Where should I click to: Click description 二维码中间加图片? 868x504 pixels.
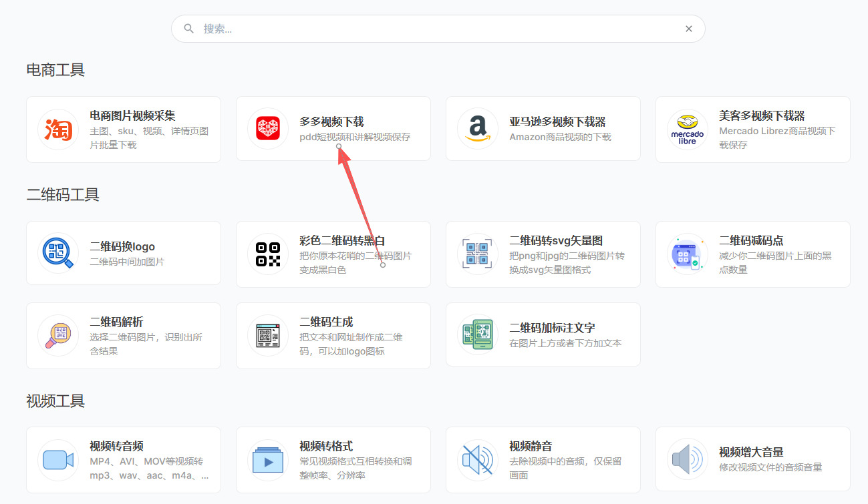coord(127,262)
